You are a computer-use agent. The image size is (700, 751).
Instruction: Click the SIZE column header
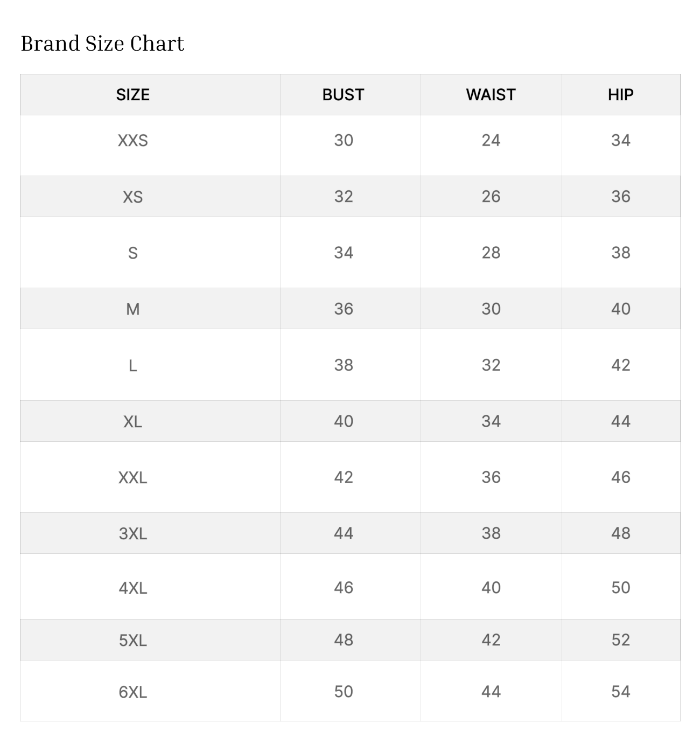132,95
